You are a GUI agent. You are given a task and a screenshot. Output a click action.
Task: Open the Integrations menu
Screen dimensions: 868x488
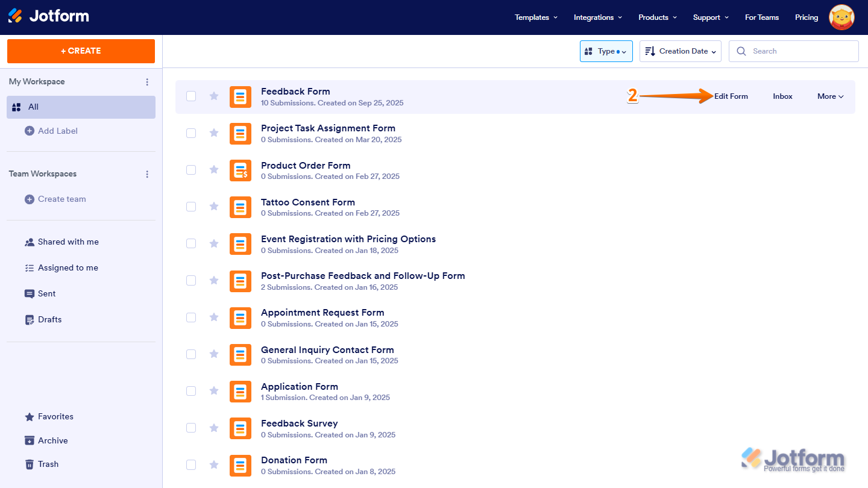pyautogui.click(x=597, y=17)
